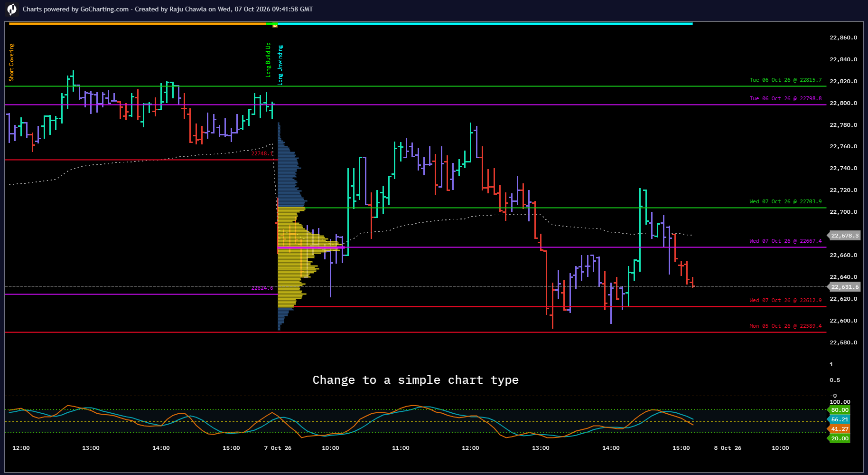Click the 22,631.6 last price tag
Image resolution: width=868 pixels, height=475 pixels.
coord(844,287)
